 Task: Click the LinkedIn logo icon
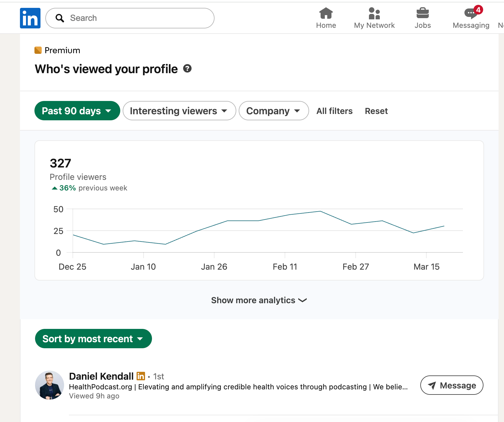point(30,18)
